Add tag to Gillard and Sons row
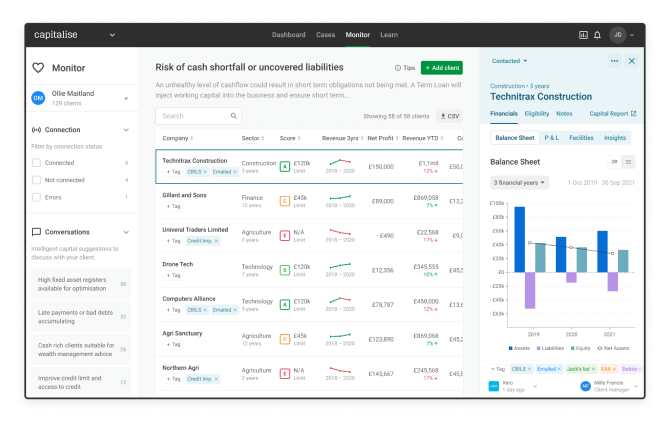670x429 pixels. click(173, 206)
